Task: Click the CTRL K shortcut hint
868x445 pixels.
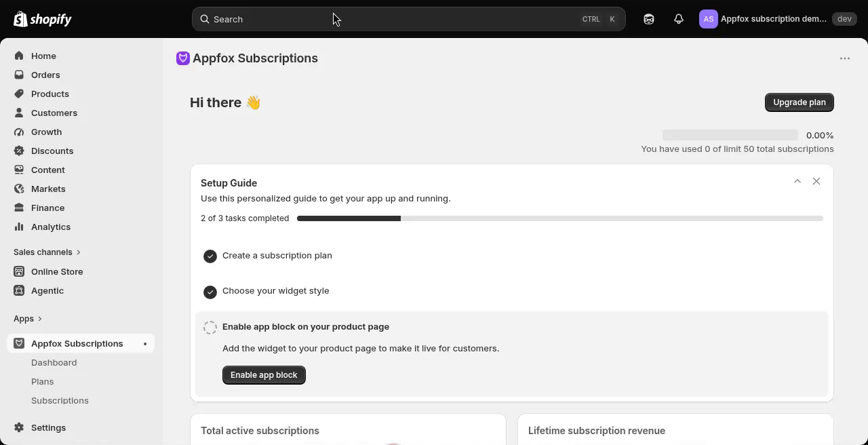Action: pyautogui.click(x=599, y=19)
